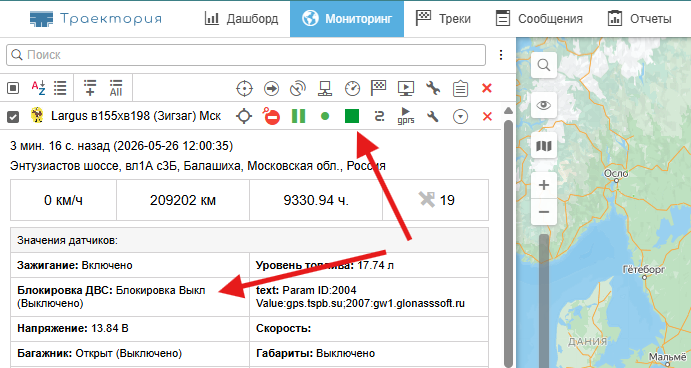Open the Сообщения tab
The image size is (691, 368).
(539, 19)
